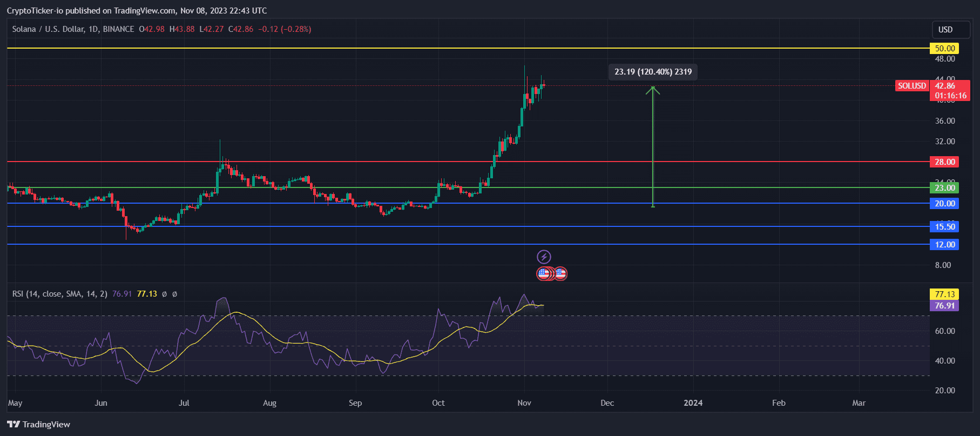
Task: Click the TradingView logo in the footer
Action: [39, 424]
